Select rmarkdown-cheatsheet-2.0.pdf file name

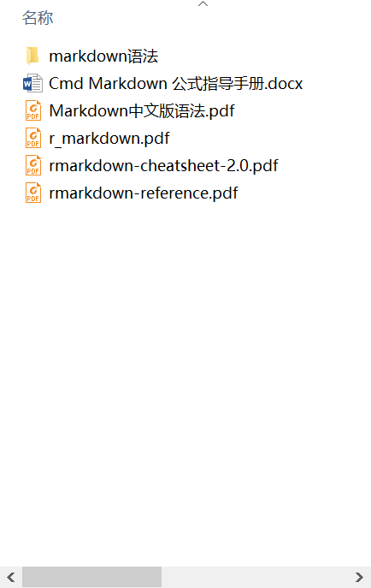tap(163, 166)
